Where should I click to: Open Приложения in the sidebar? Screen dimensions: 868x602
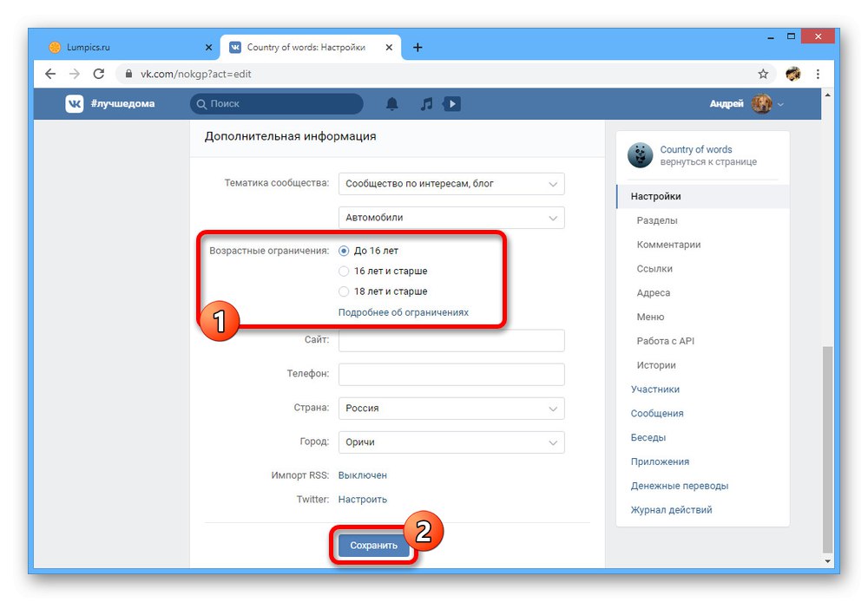pyautogui.click(x=660, y=461)
